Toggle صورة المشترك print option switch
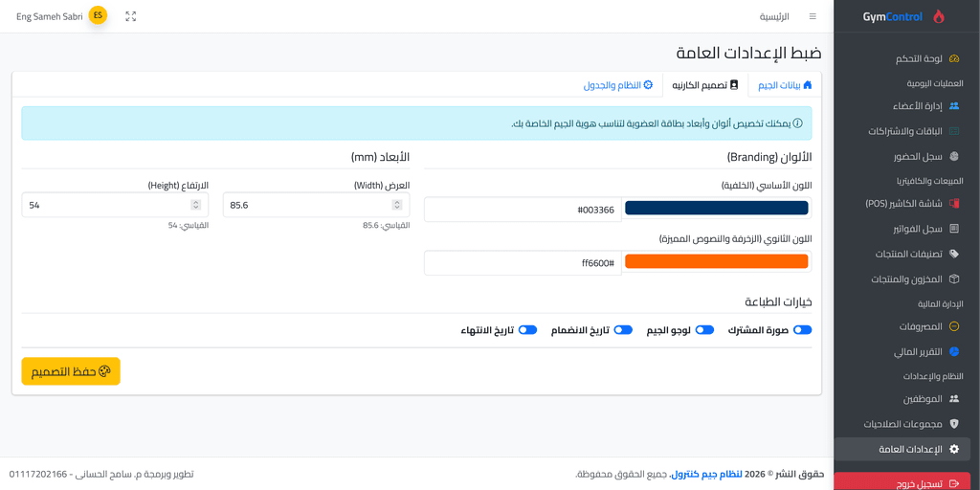The width and height of the screenshot is (980, 490). [x=803, y=330]
